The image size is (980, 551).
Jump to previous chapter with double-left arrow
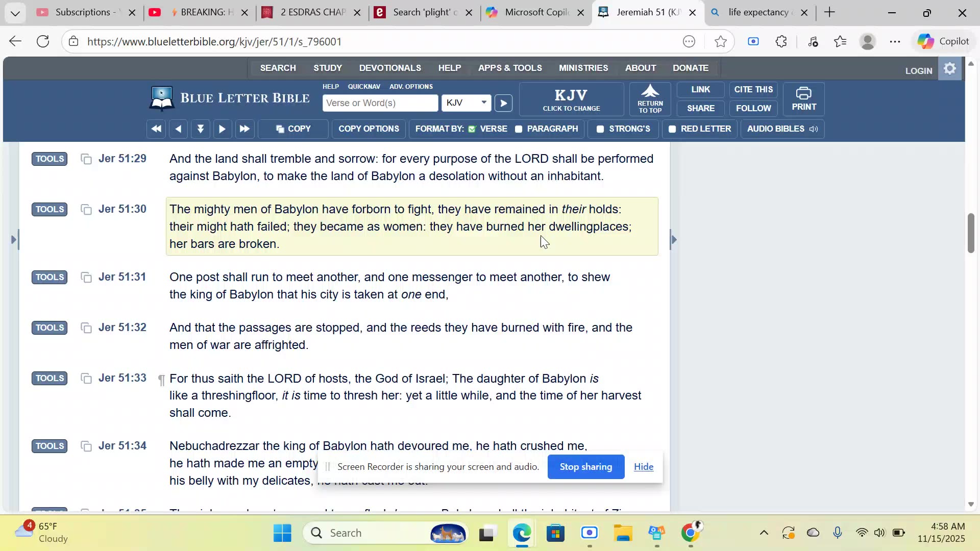[x=156, y=129]
